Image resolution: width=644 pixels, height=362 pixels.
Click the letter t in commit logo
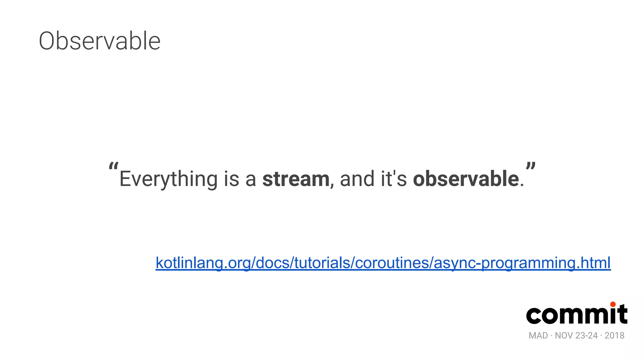(x=623, y=314)
